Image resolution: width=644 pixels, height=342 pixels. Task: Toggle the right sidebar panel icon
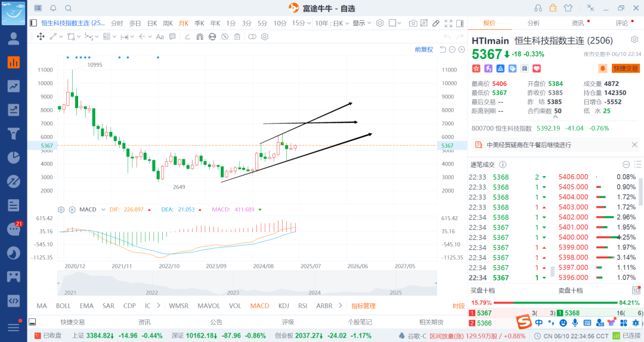coord(460,23)
